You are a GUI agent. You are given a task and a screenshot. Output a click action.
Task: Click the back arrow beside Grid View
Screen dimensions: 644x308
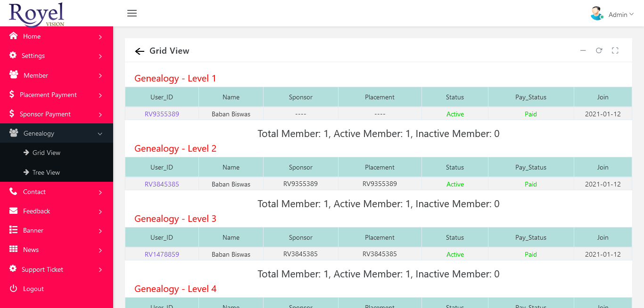[140, 51]
